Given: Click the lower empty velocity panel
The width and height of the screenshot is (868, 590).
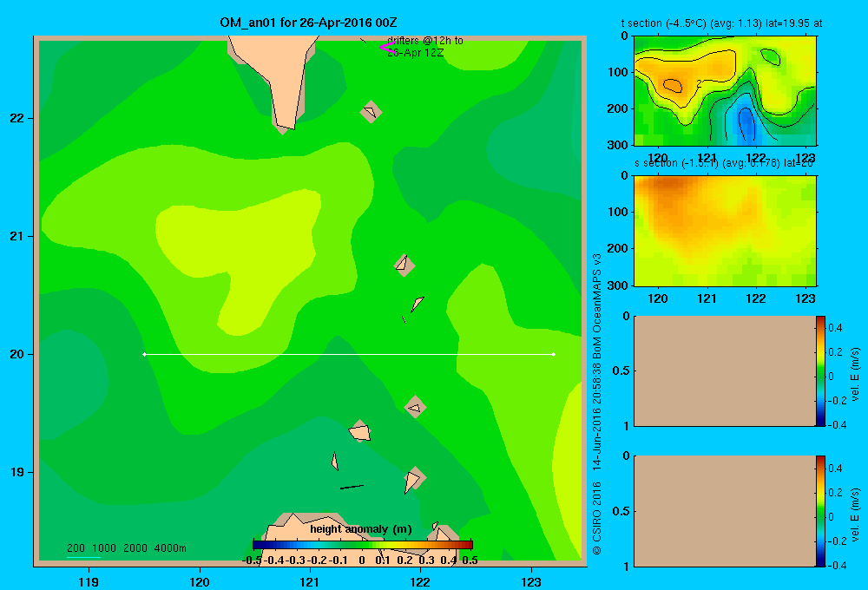Looking at the screenshot, I should coord(725,511).
